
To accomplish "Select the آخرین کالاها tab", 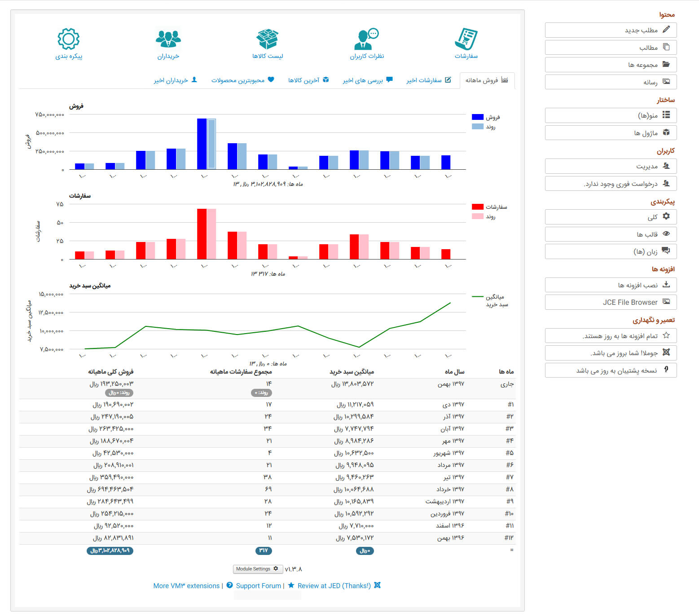I will [x=308, y=80].
